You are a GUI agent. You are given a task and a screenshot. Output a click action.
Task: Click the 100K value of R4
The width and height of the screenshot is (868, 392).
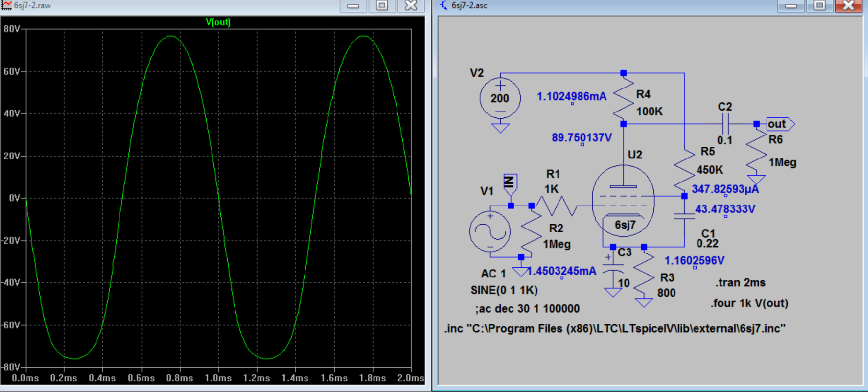650,112
